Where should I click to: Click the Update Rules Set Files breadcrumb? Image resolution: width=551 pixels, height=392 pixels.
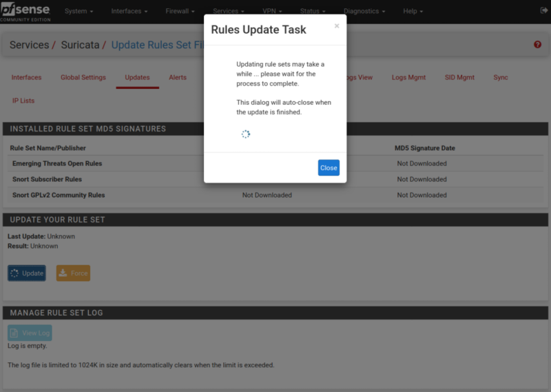click(158, 45)
